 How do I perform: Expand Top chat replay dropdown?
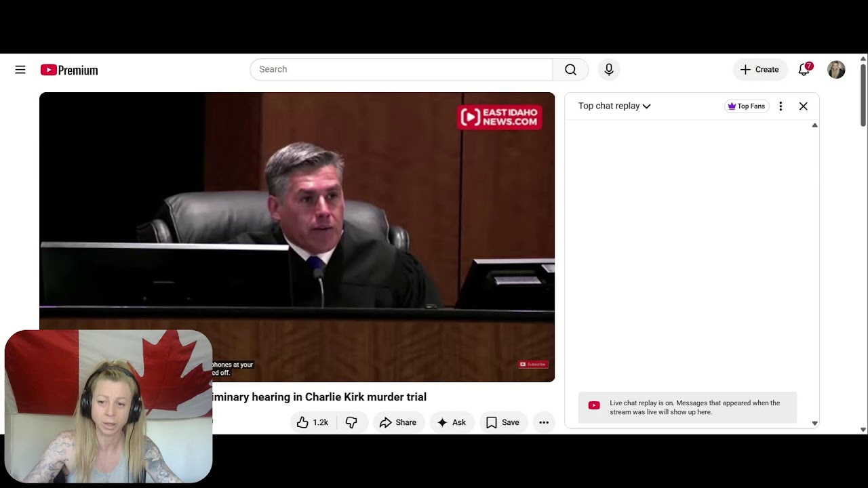[614, 106]
